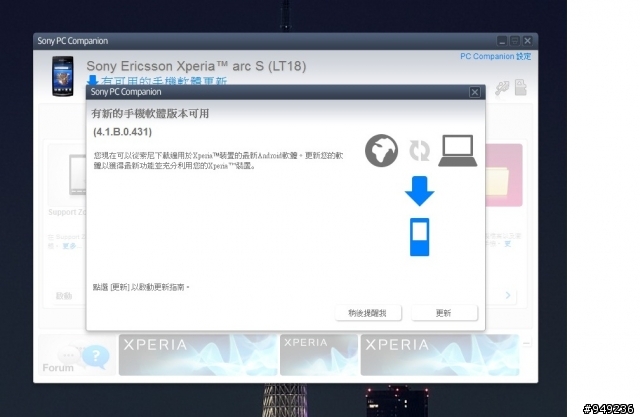The image size is (640, 417).
Task: Click the middle small XPERIA banner
Action: coord(319,355)
